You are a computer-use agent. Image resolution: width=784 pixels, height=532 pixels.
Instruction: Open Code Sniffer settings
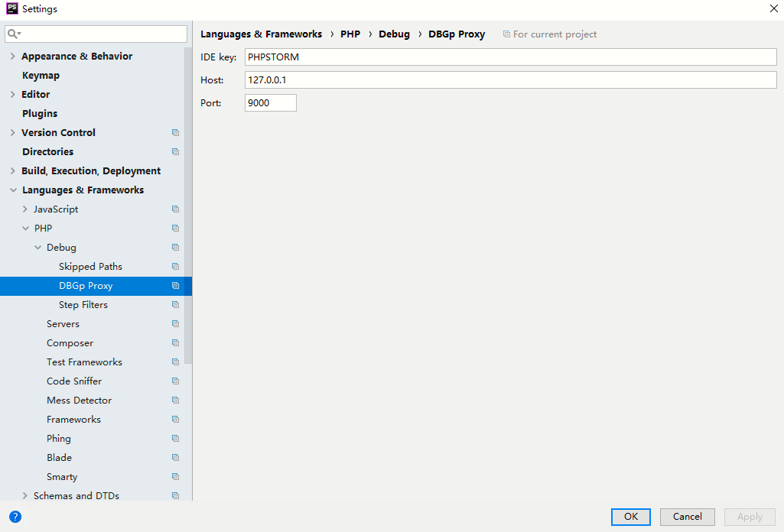tap(74, 381)
